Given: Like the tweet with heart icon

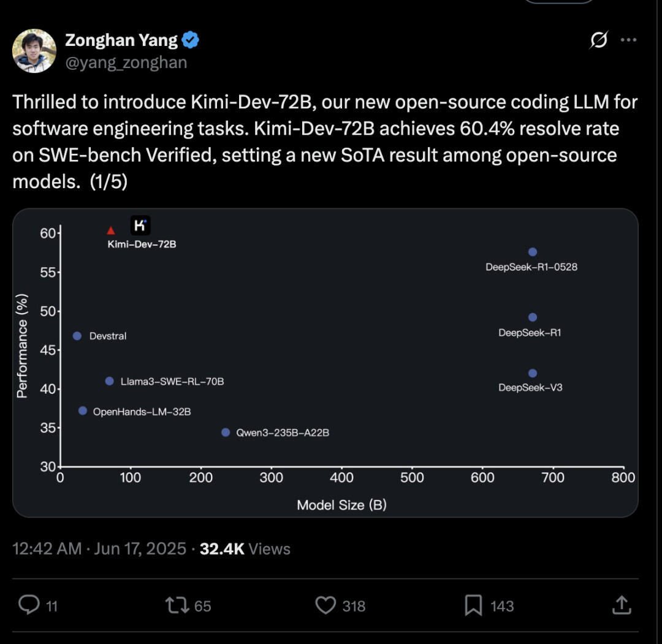Looking at the screenshot, I should [325, 605].
